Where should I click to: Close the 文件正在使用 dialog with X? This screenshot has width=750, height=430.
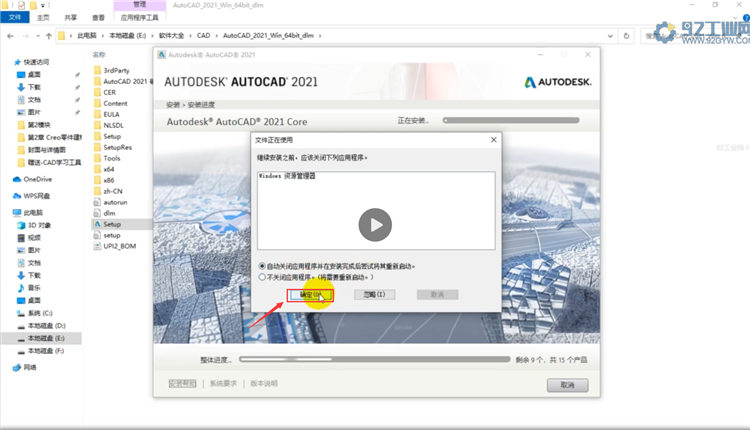494,140
